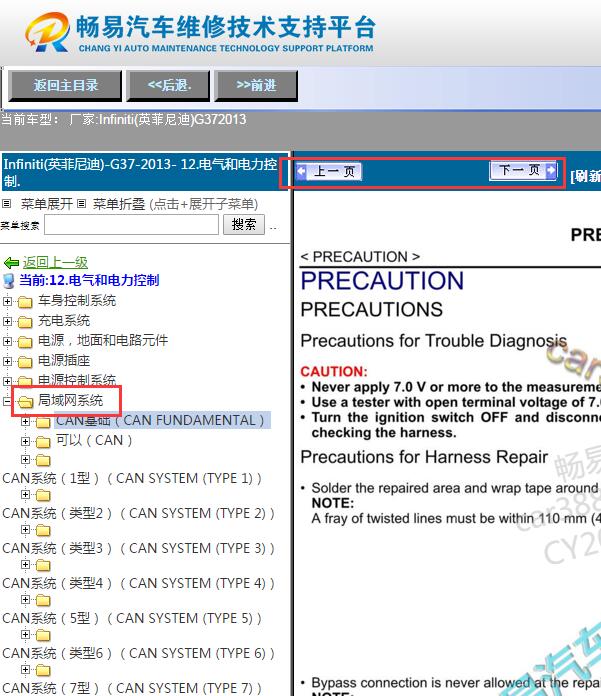Viewport: 601px width, 696px height.
Task: Select the 车身控制系统 tree item
Action: (77, 301)
